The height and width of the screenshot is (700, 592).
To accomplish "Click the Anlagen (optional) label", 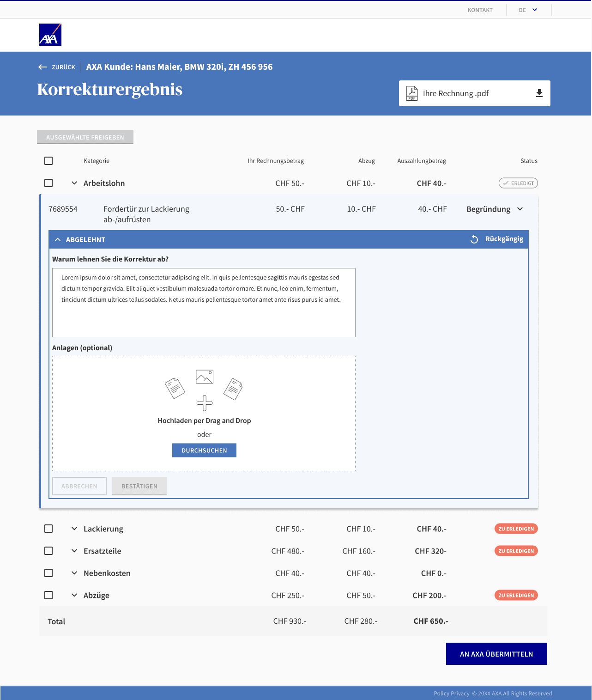I will [82, 347].
